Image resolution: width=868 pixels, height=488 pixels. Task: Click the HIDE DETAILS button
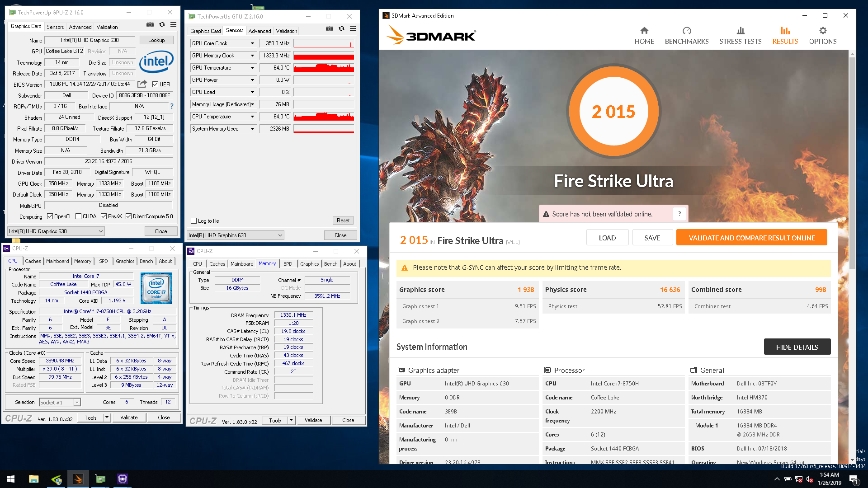[x=797, y=347]
